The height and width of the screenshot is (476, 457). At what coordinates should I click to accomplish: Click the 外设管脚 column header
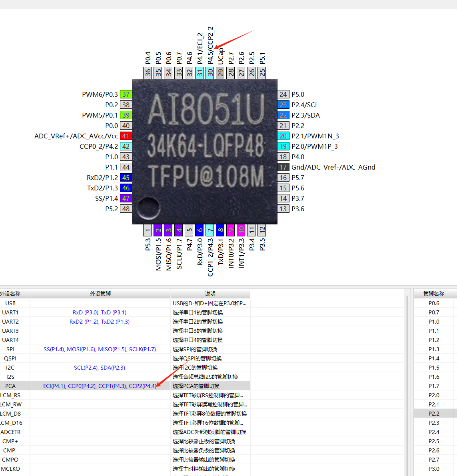(100, 294)
